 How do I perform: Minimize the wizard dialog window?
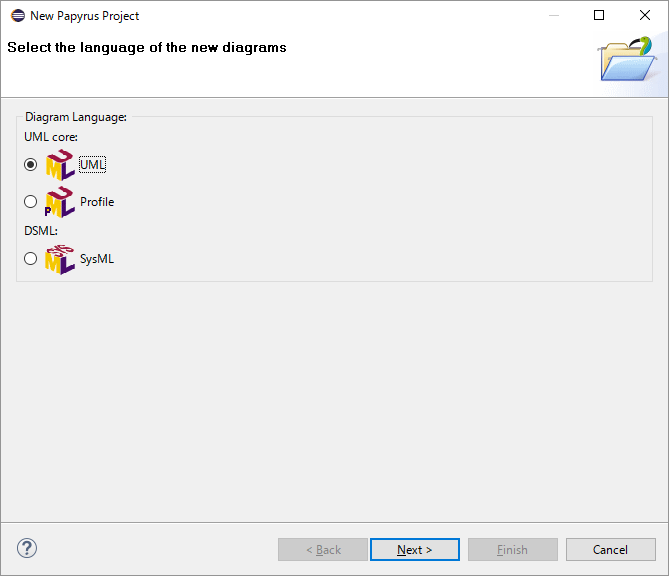[553, 16]
